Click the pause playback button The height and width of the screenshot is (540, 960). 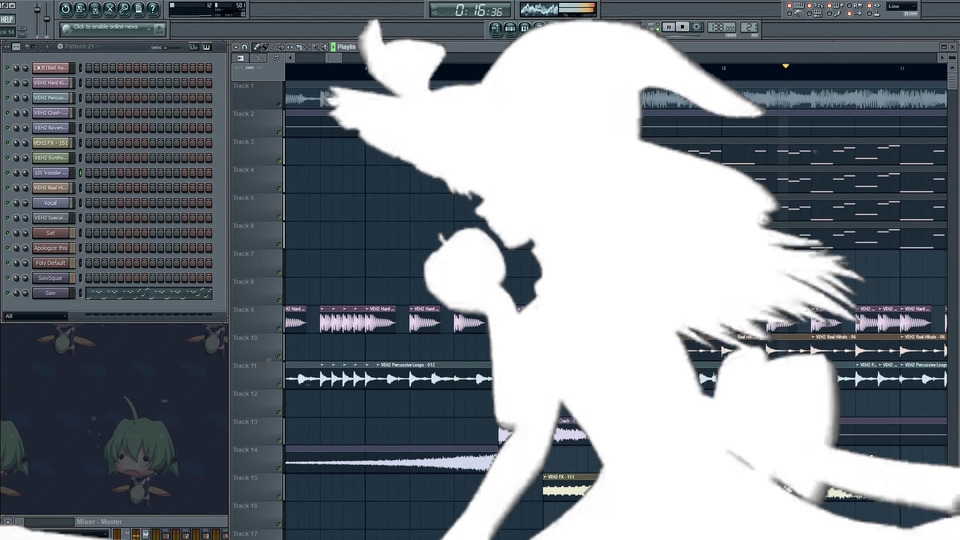point(669,27)
